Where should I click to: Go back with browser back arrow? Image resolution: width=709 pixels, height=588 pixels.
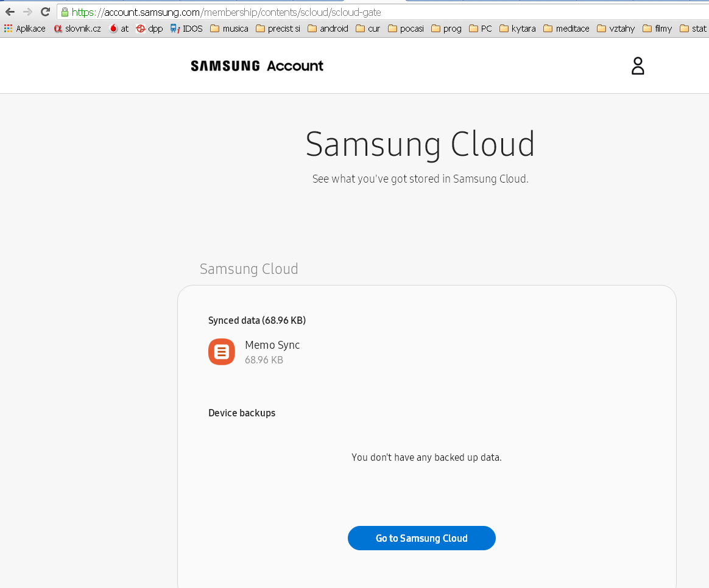[x=10, y=12]
